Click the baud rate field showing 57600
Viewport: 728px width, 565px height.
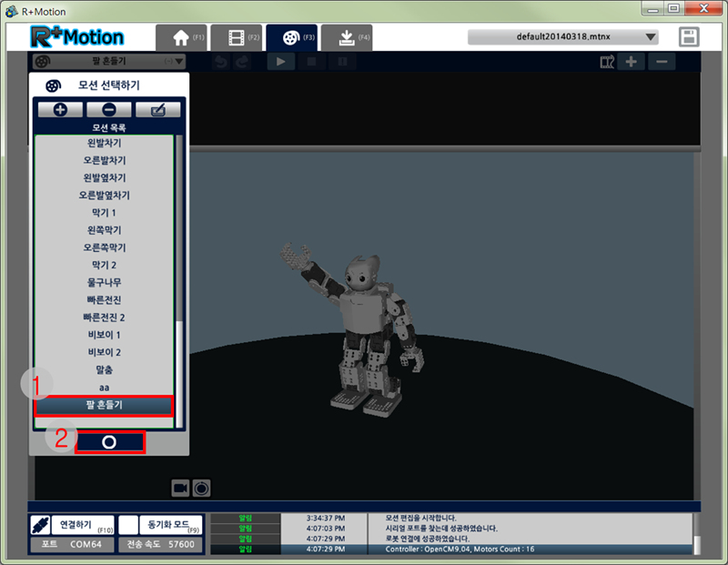(161, 544)
